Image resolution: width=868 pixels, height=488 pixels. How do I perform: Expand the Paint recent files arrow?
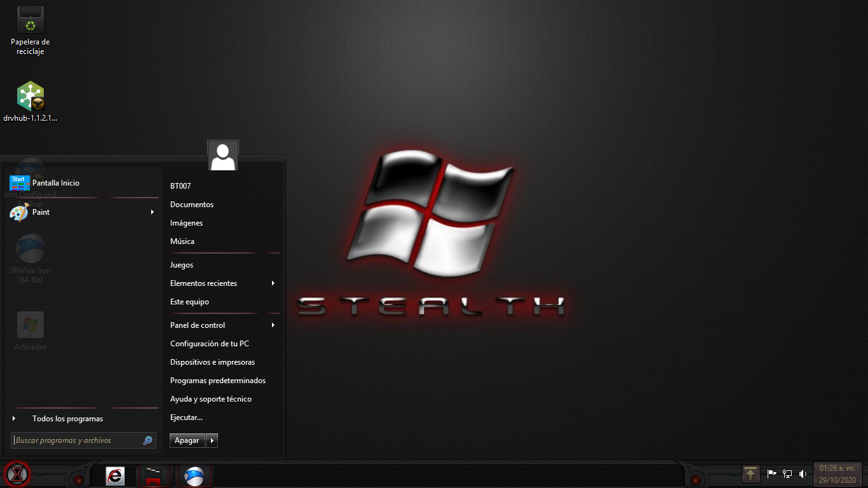pyautogui.click(x=153, y=212)
